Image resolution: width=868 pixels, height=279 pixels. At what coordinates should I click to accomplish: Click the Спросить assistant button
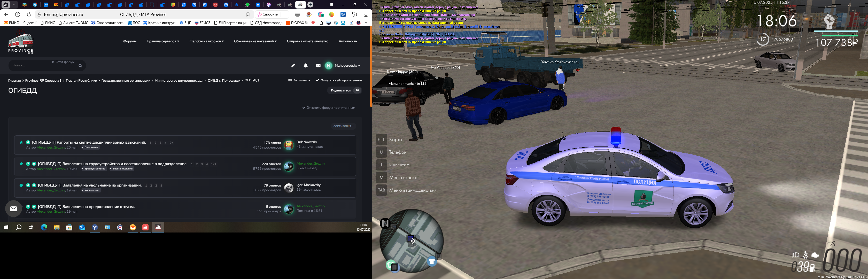(268, 14)
